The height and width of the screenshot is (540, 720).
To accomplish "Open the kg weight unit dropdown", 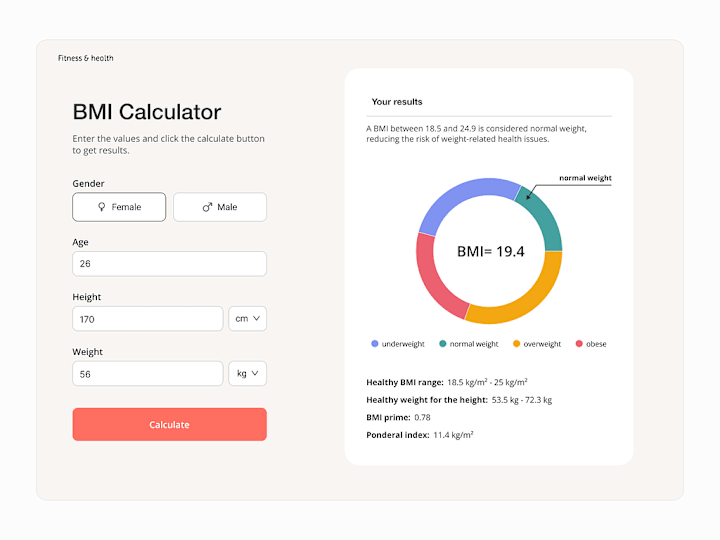I will pos(248,374).
